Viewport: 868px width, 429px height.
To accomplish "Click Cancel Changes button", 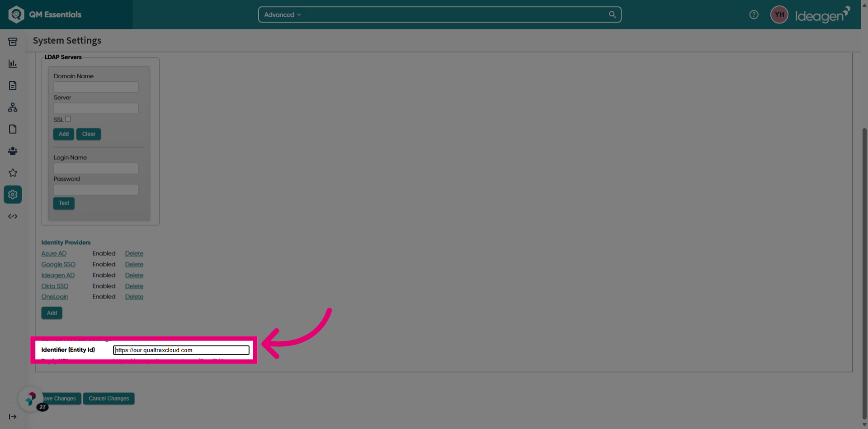I will (x=109, y=398).
